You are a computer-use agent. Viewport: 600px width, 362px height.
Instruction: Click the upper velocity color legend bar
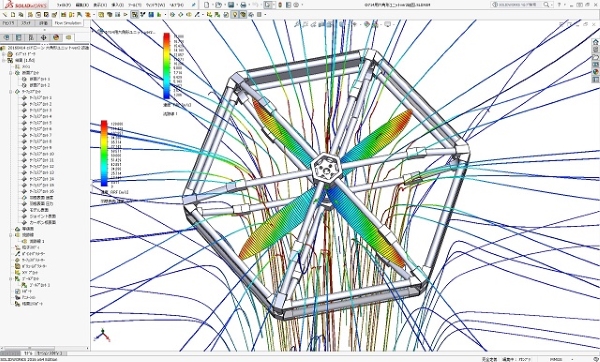coord(166,66)
